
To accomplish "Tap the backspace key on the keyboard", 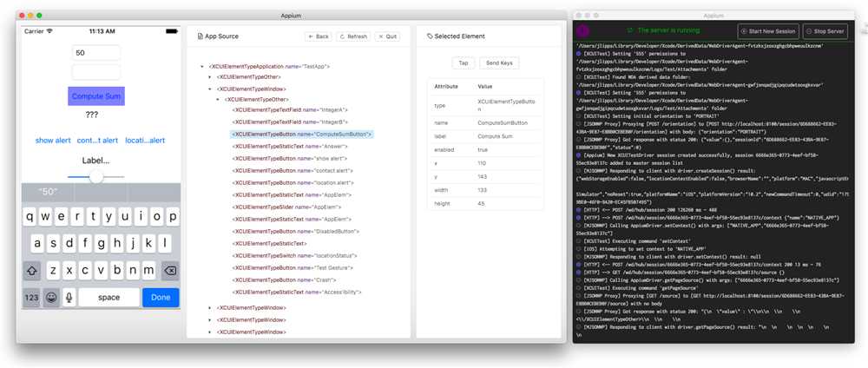I will click(x=170, y=271).
